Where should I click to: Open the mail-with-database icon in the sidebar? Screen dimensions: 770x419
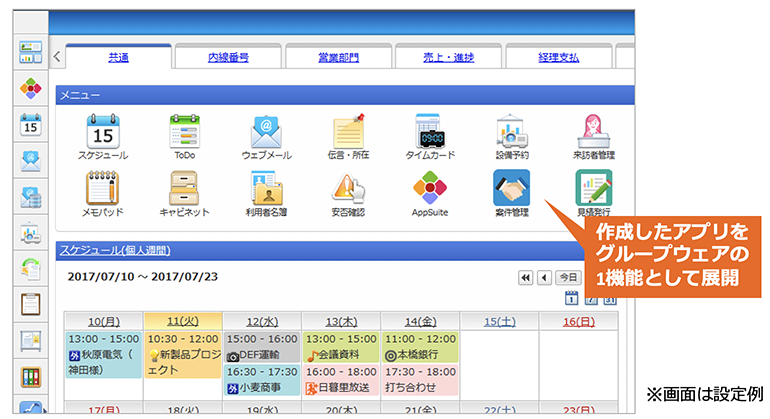30,197
